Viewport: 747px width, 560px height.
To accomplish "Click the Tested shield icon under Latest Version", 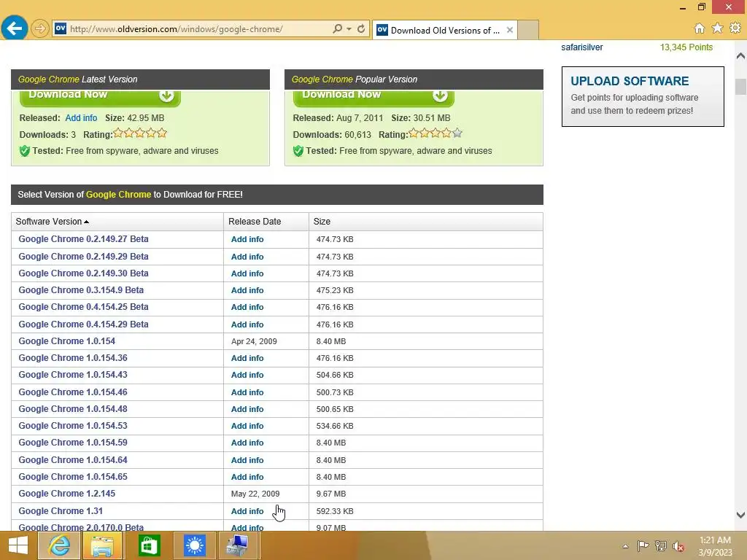I will [x=25, y=151].
